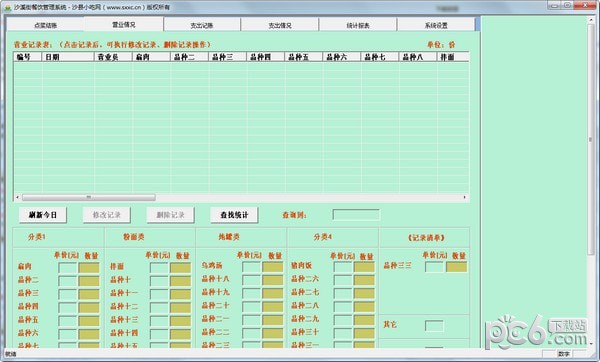
Task: Click the unit price field for 品种二九
Action: pyautogui.click(x=343, y=320)
